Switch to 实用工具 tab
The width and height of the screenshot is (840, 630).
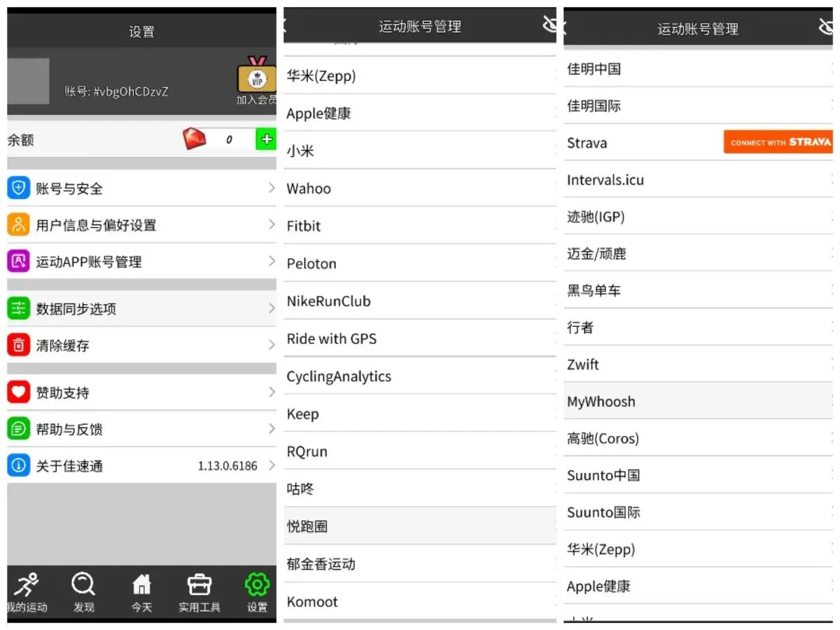click(199, 593)
